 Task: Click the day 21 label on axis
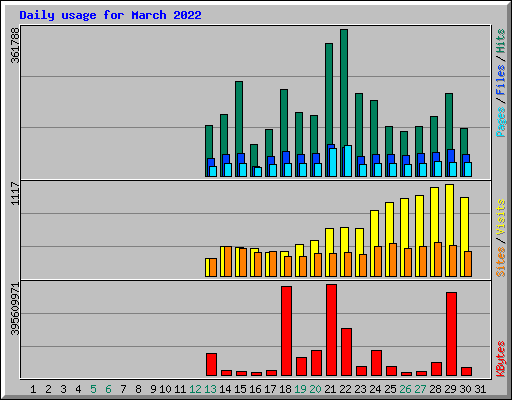330,389
